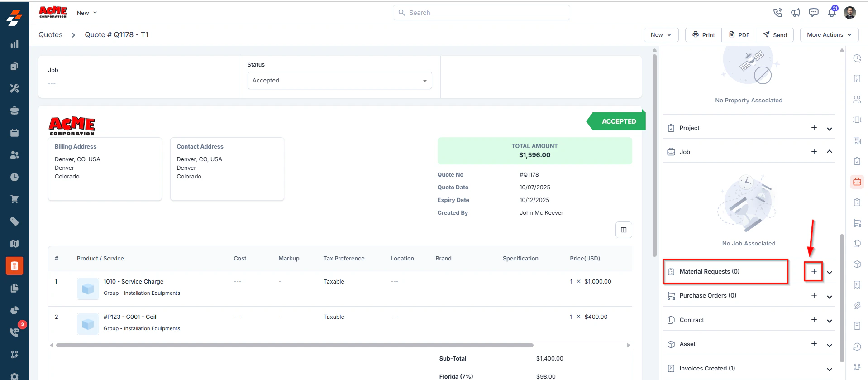Expand the Project section chevron

click(830, 129)
